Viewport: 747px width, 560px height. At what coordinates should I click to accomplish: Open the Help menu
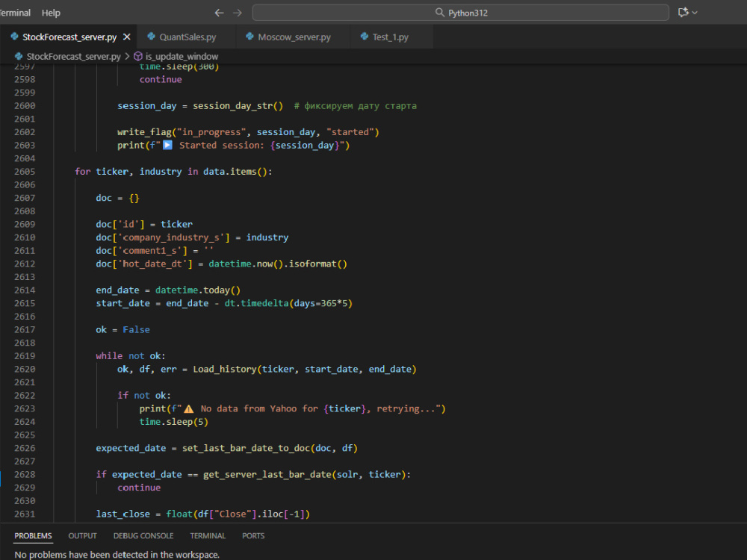click(x=51, y=13)
